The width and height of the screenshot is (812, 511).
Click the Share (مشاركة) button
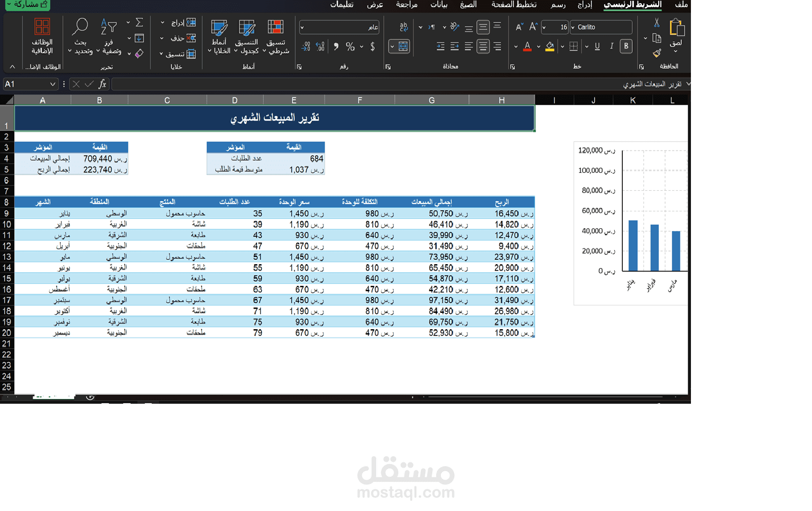pyautogui.click(x=28, y=5)
